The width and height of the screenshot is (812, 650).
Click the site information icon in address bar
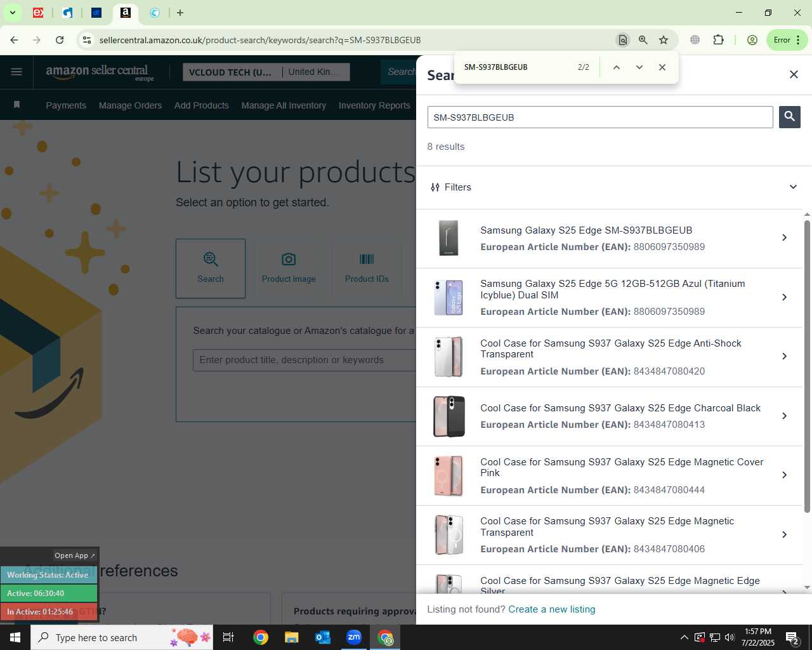coord(87,40)
